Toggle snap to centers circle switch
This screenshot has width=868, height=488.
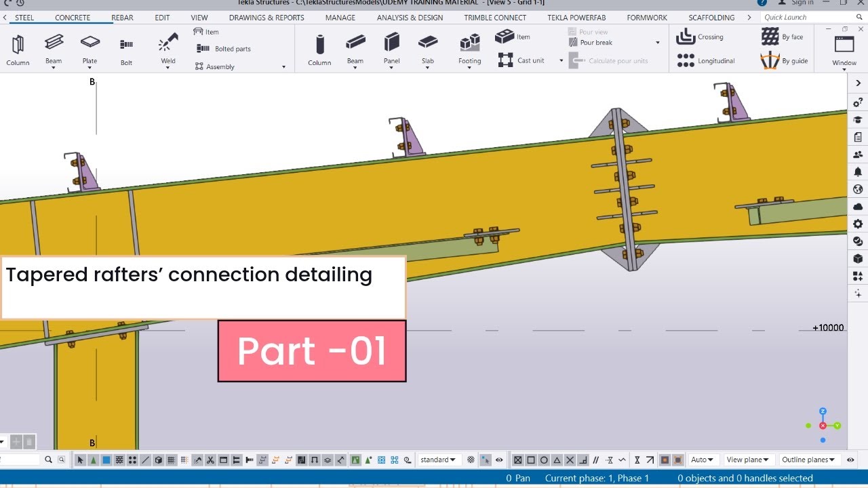coord(544,460)
